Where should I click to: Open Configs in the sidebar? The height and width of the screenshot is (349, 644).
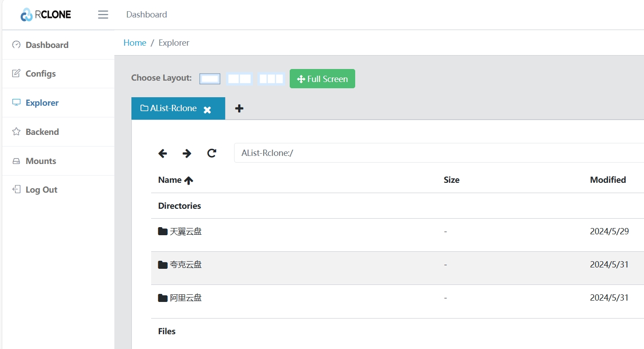point(40,74)
